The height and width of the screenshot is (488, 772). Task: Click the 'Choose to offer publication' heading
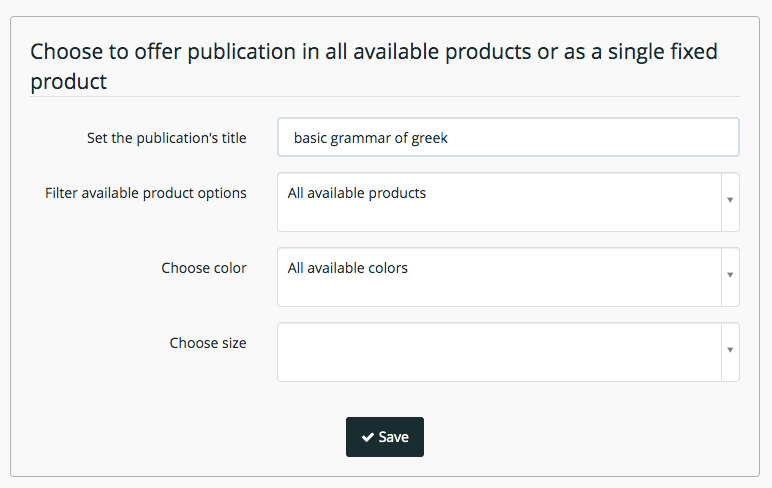374,66
